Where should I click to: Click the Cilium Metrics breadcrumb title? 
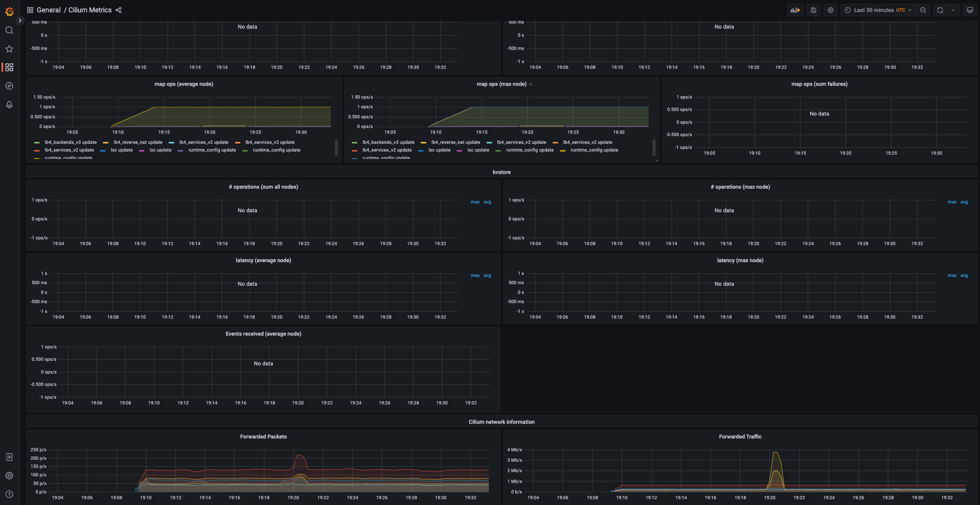pyautogui.click(x=90, y=10)
